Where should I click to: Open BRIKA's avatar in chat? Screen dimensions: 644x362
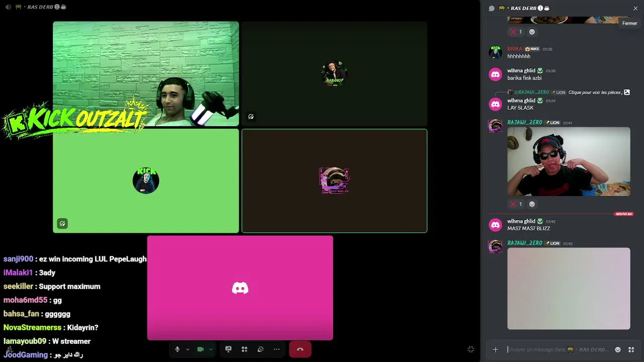[496, 52]
